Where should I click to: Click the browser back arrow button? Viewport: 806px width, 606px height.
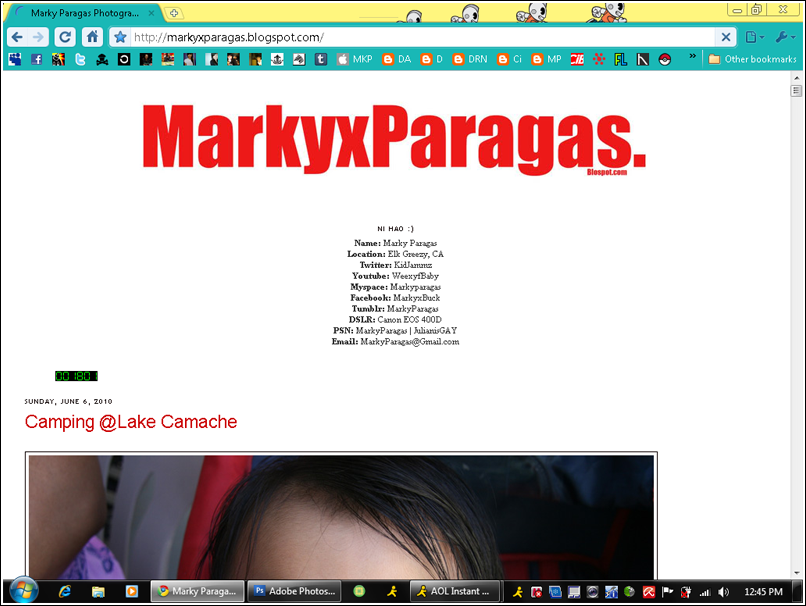(x=17, y=37)
